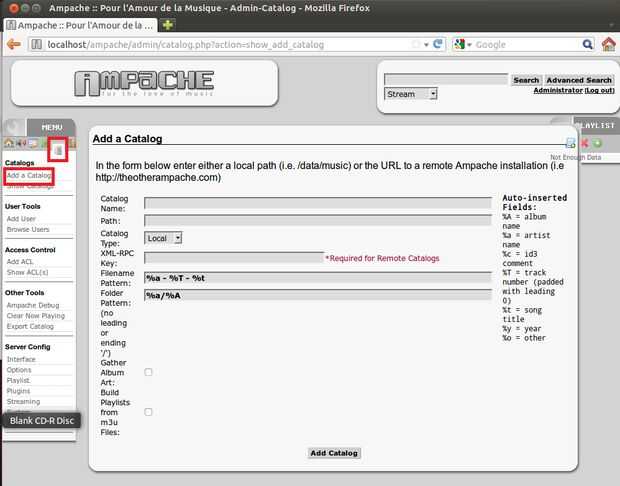The image size is (620, 486).
Task: Focus the Path input field
Action: click(318, 221)
